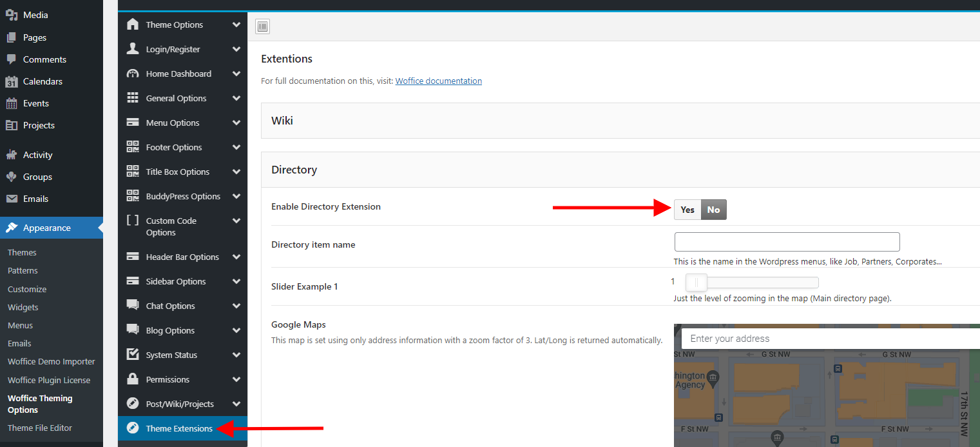
Task: Click the Permissions padlock icon
Action: tap(133, 379)
